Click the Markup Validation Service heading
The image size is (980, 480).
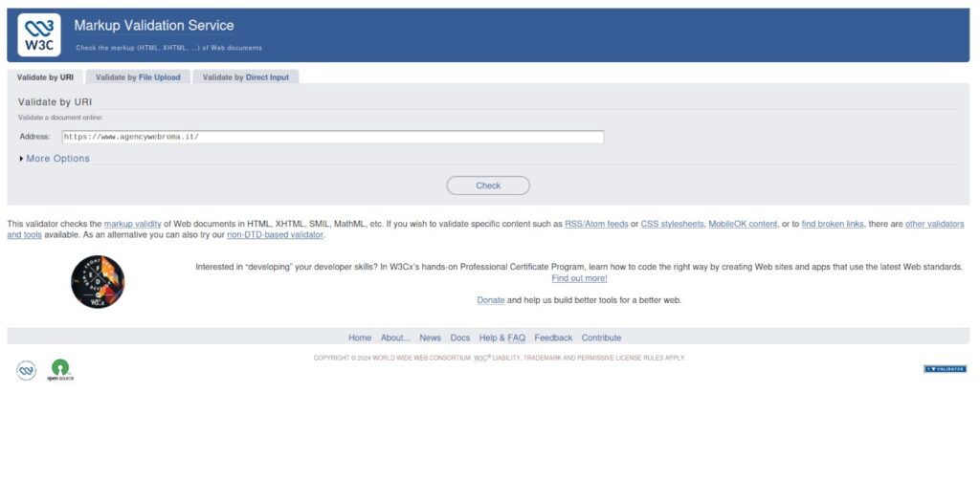(154, 26)
